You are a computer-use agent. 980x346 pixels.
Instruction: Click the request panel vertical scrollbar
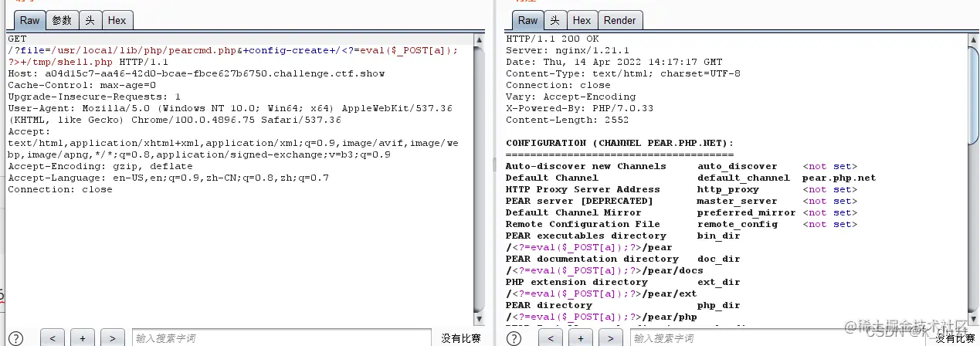click(x=479, y=179)
